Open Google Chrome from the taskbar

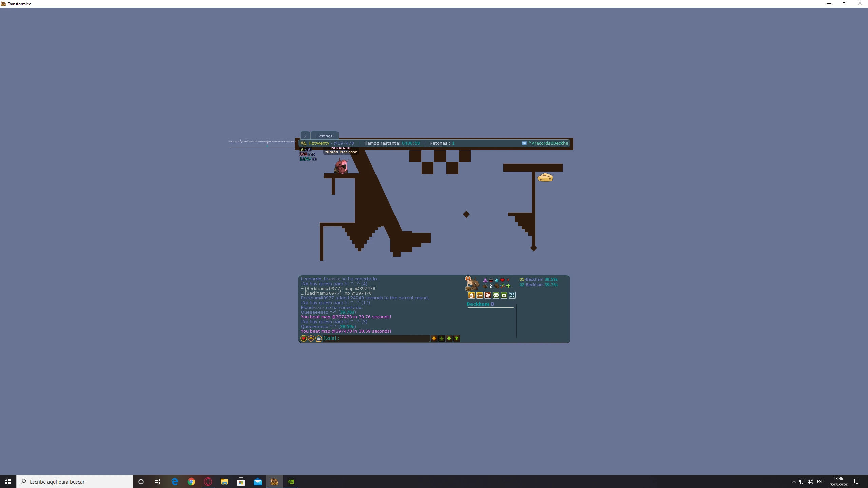pos(191,482)
